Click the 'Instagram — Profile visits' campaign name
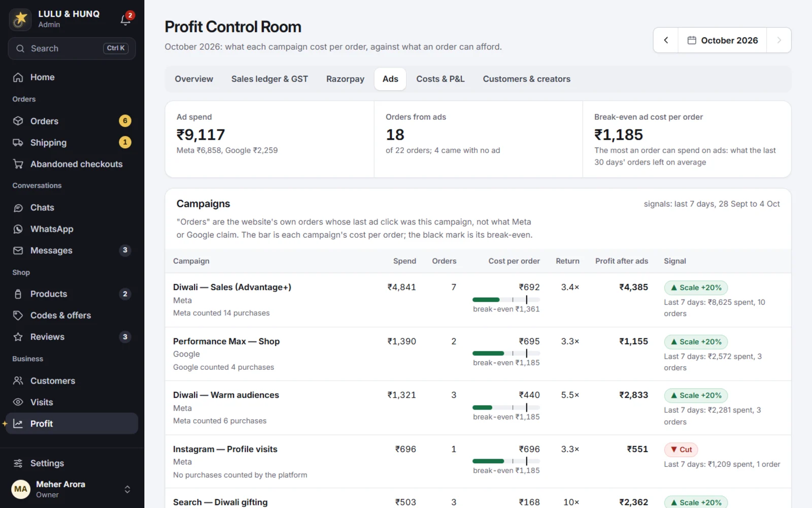812x508 pixels. (x=225, y=449)
